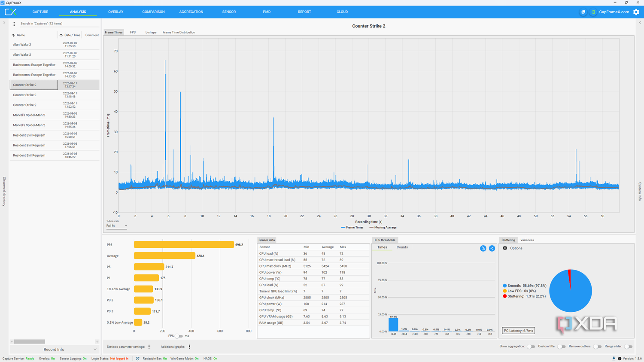This screenshot has height=362, width=644.
Task: Select the Frame Times graph tab
Action: tap(114, 32)
